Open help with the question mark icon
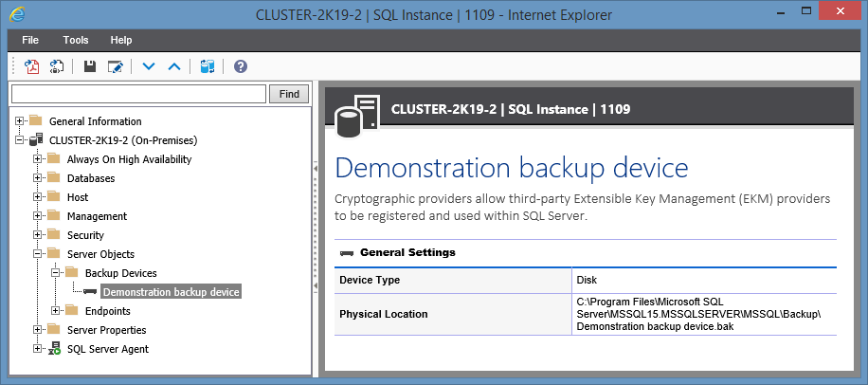Image resolution: width=868 pixels, height=385 pixels. click(x=241, y=67)
